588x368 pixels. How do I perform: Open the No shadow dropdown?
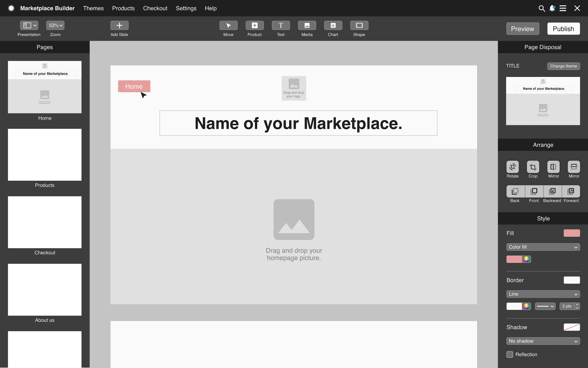[543, 341]
